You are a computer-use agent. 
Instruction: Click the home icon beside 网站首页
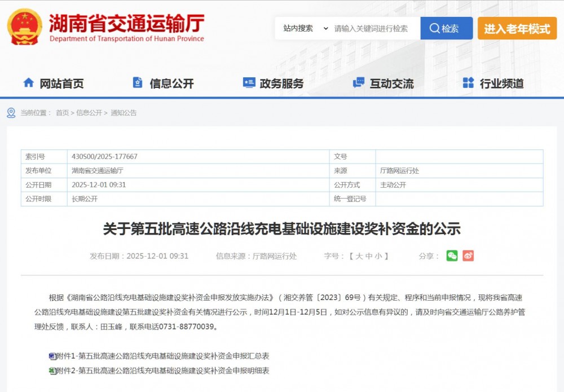(28, 83)
